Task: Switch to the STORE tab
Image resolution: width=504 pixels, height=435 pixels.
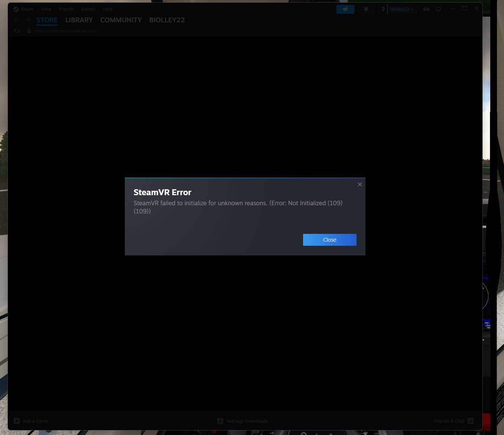Action: coord(47,20)
